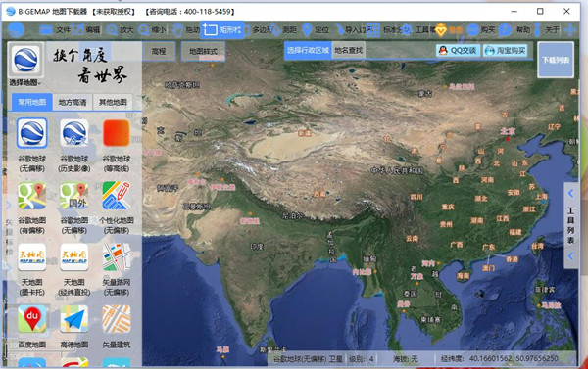The height and width of the screenshot is (369, 588).
Task: Select the 放大 zoom-in tool
Action: [120, 30]
